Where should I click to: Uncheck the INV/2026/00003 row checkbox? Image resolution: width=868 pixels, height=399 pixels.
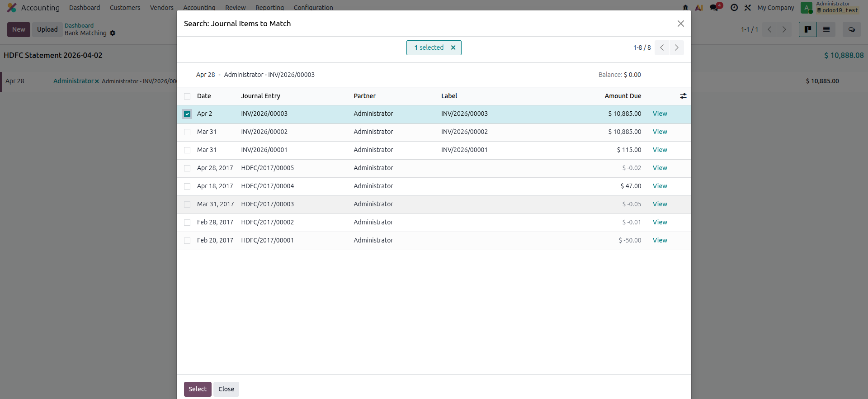[187, 114]
